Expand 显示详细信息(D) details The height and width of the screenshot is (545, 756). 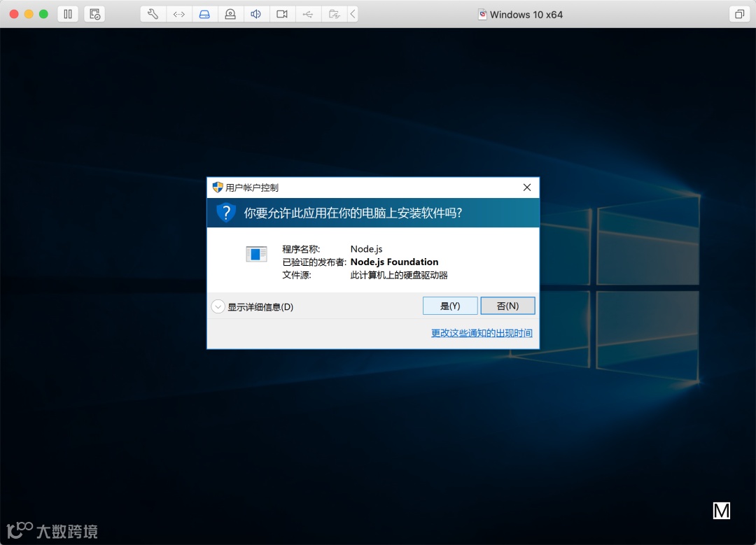pos(253,307)
